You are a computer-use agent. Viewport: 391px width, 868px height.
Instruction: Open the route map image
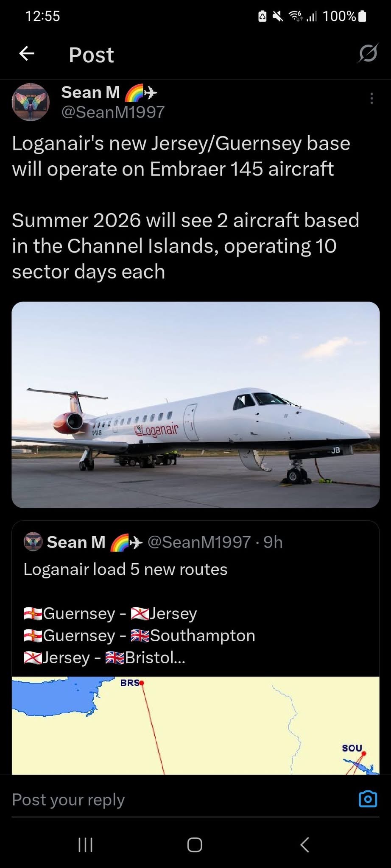point(195,725)
